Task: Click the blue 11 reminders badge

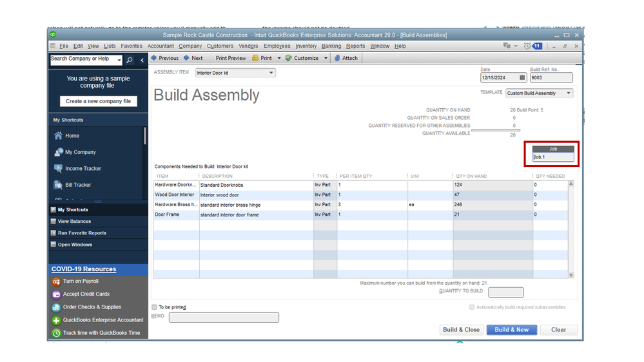Action: click(x=537, y=46)
